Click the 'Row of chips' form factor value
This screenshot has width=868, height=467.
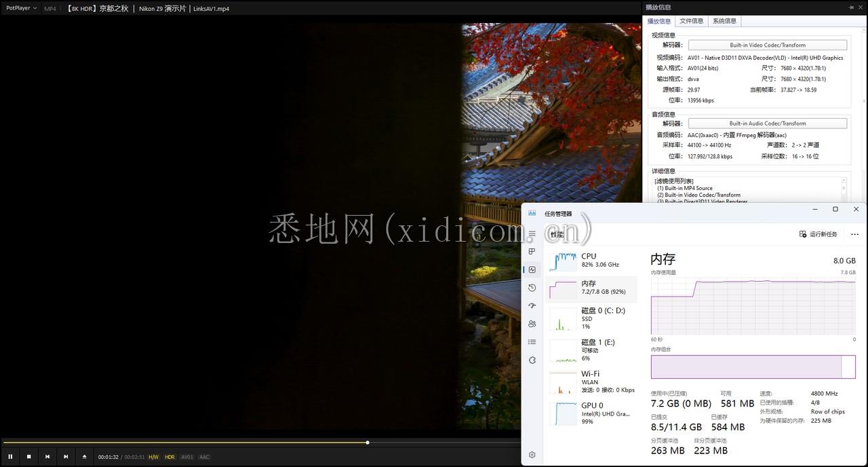[x=827, y=411]
